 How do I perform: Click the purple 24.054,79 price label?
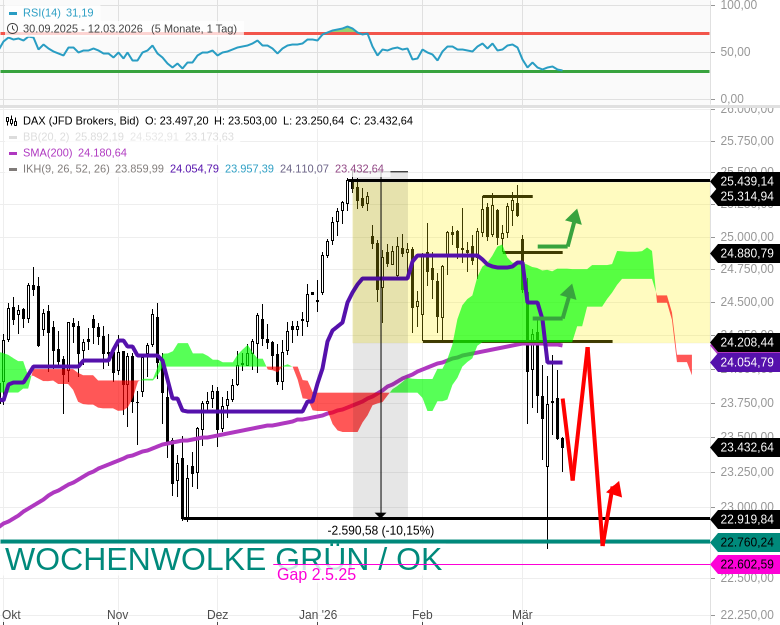[x=746, y=362]
